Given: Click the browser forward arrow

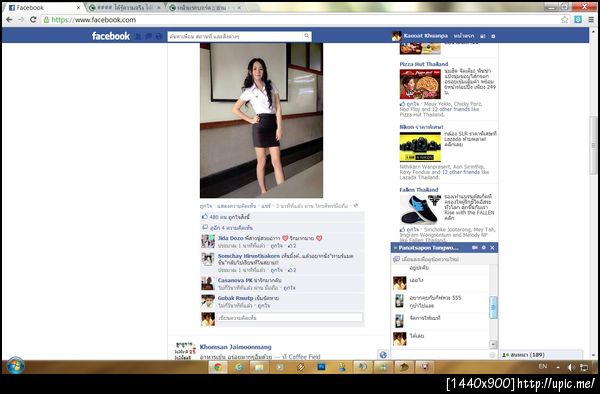Looking at the screenshot, I should [21, 20].
